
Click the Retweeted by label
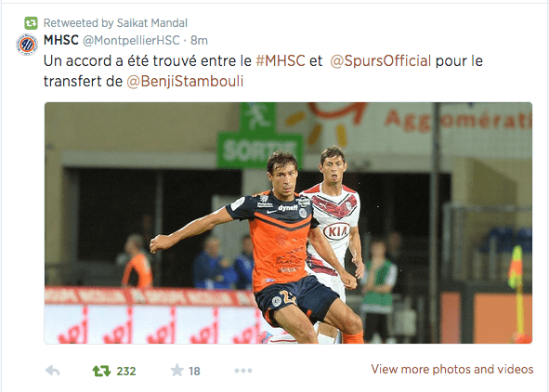[x=79, y=23]
